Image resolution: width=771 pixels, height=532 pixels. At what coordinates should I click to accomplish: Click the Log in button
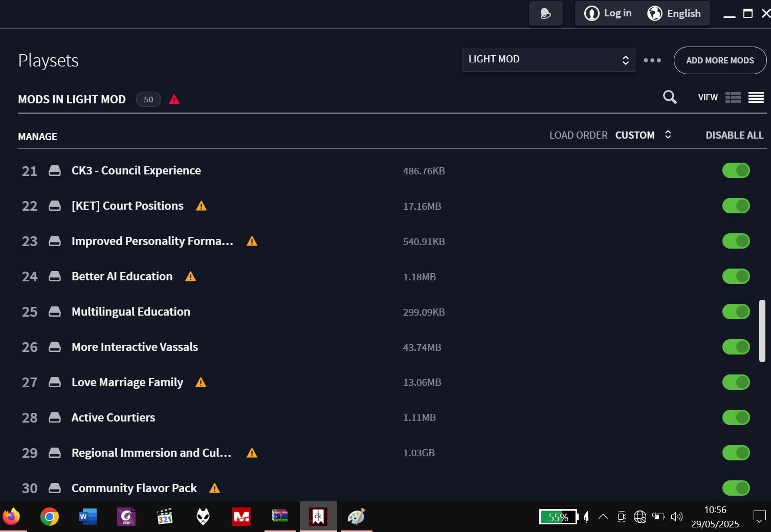(608, 13)
